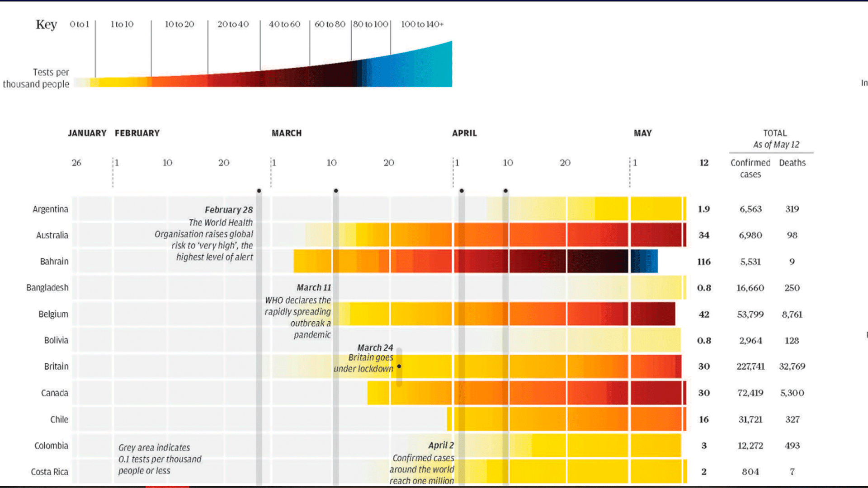Click the JANUARY month heading
The width and height of the screenshot is (868, 488).
point(87,133)
